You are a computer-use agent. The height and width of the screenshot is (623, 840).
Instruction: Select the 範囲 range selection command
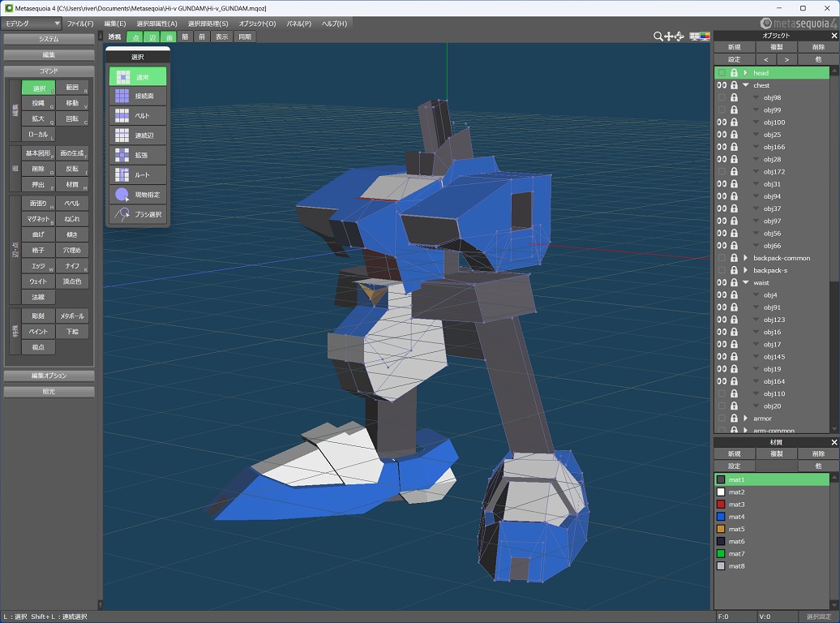(x=72, y=88)
